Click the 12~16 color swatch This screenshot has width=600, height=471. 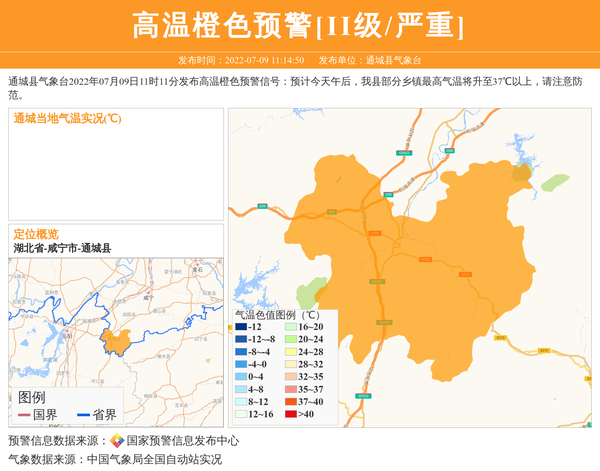[241, 414]
